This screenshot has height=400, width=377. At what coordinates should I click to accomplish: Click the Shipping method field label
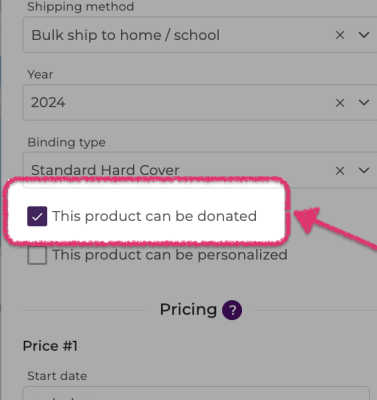(x=81, y=7)
